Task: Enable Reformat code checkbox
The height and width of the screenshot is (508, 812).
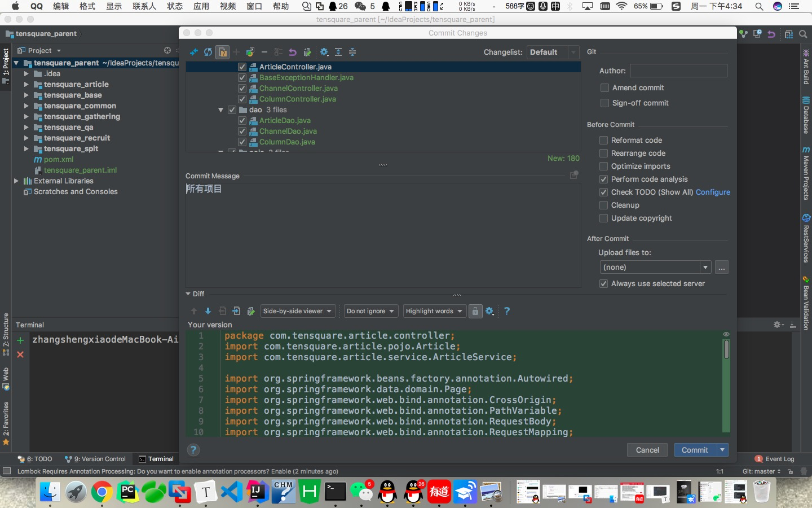Action: [x=603, y=140]
